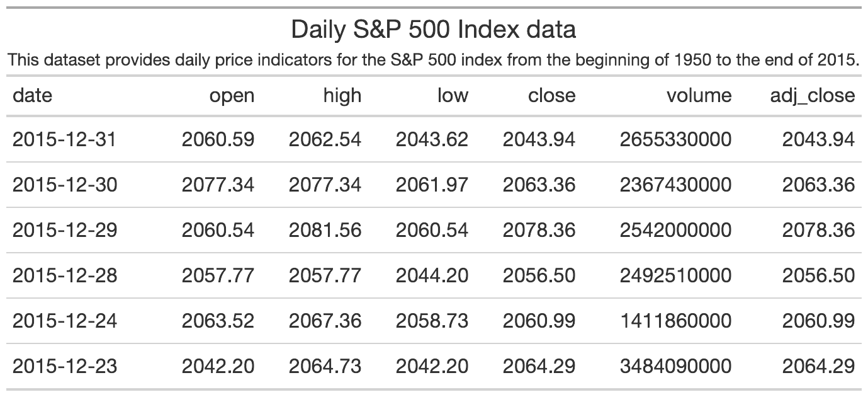
Task: Click the dataset description subtitle text
Action: tap(433, 61)
